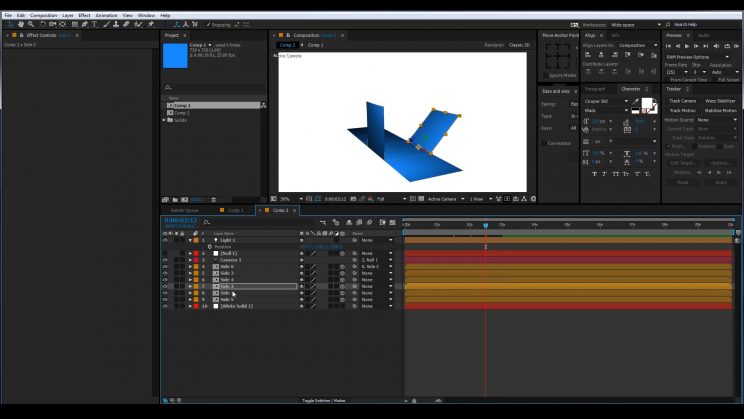Toggle From Current Time checkbox

click(x=667, y=80)
